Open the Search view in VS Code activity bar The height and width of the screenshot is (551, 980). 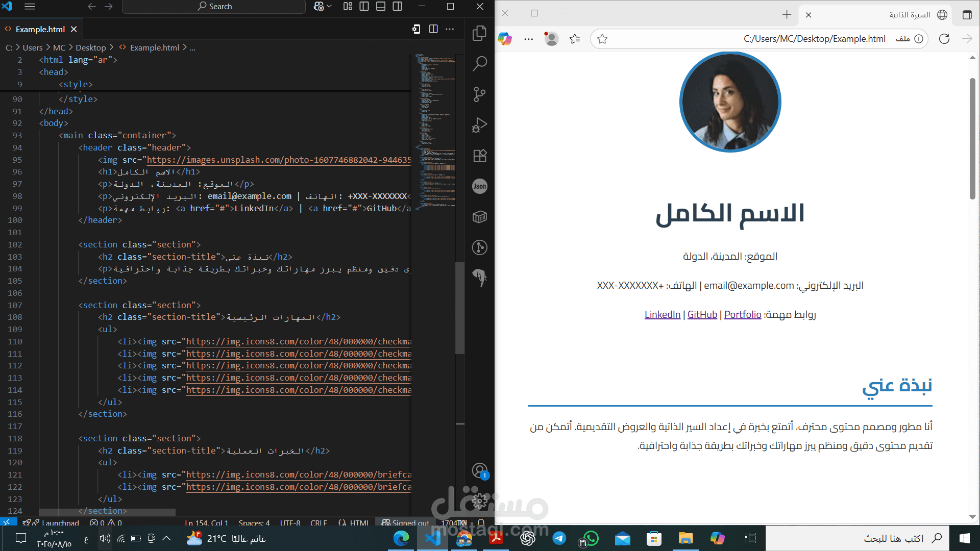[x=479, y=64]
